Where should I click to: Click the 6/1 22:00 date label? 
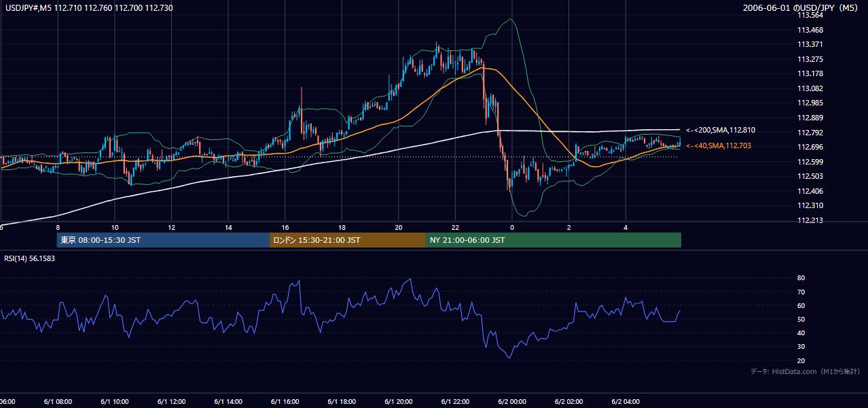[x=455, y=401]
